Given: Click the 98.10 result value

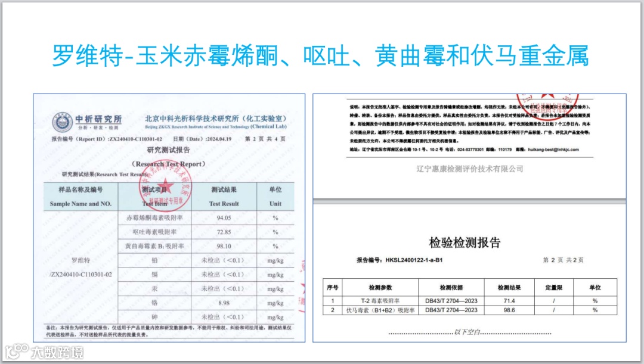Looking at the screenshot, I should 224,246.
